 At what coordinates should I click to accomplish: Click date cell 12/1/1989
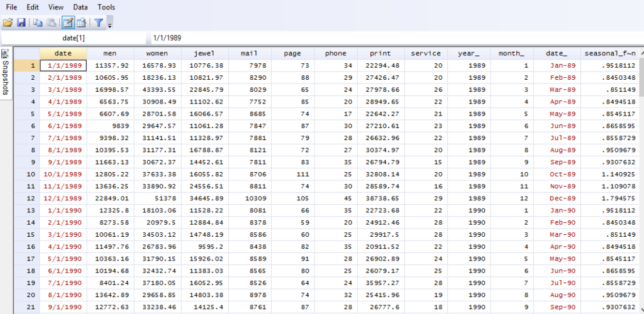[64, 198]
